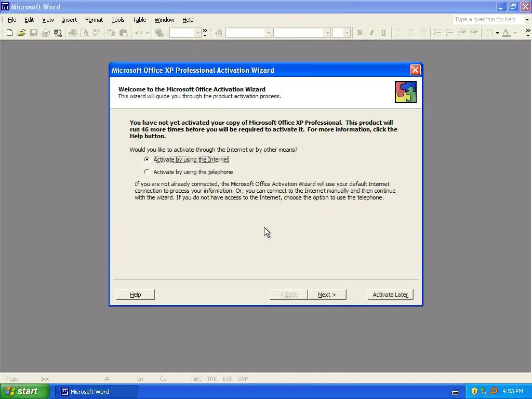532x399 pixels.
Task: Click the New Blank Document icon
Action: pos(9,33)
